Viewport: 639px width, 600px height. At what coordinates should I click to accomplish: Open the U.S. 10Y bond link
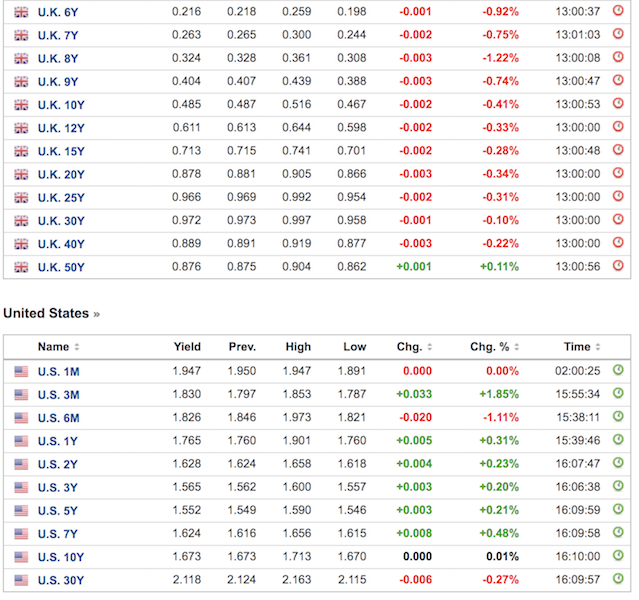[61, 557]
